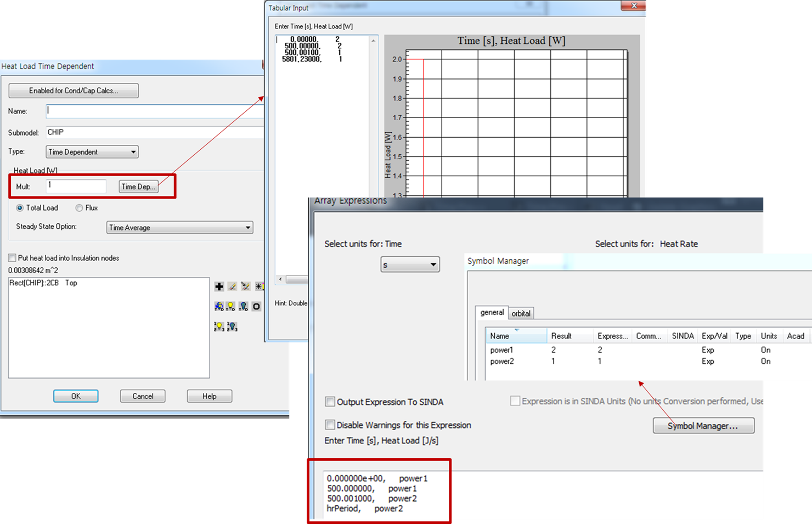Switch to the orbital tab in Symbol Manager
The height and width of the screenshot is (524, 812).
click(521, 313)
